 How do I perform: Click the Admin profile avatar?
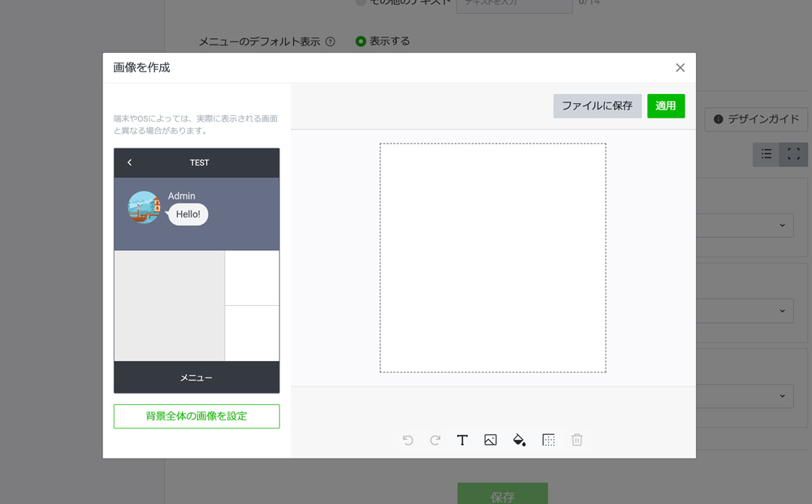(144, 207)
